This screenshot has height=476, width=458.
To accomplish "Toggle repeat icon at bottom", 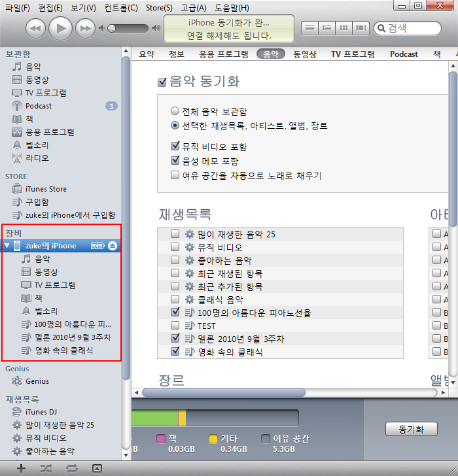I will pos(72,468).
